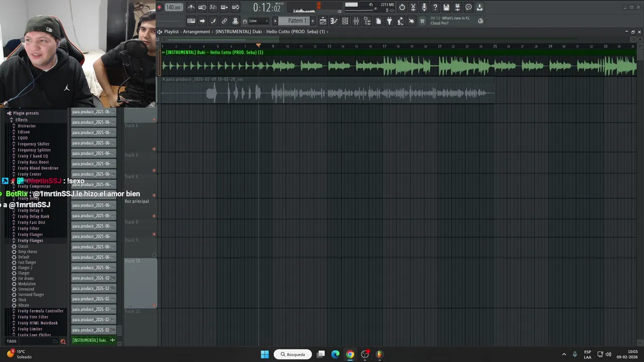The image size is (644, 362).
Task: Open the Playlist view icon
Action: (323, 21)
